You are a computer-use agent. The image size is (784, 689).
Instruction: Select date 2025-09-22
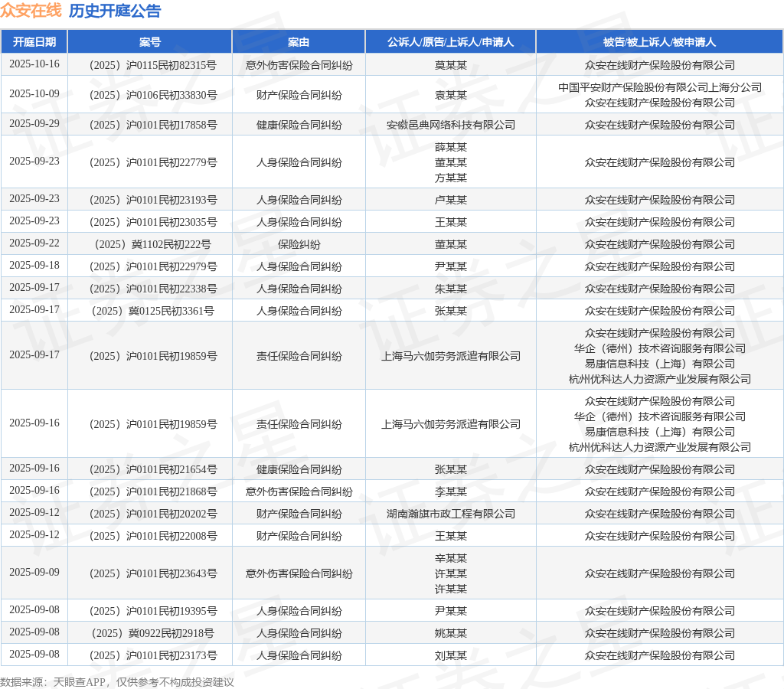coord(34,243)
